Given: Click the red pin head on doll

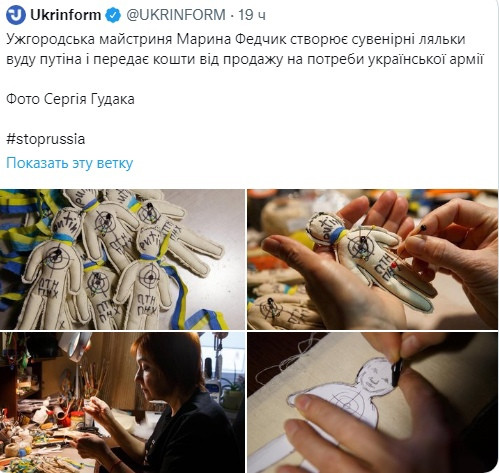Looking at the screenshot, I should [394, 265].
